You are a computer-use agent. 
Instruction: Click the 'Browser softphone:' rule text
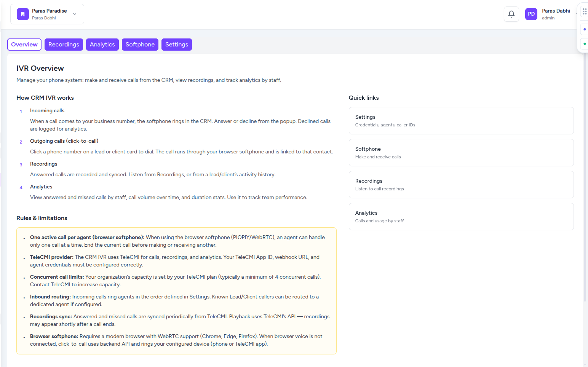[54, 337]
